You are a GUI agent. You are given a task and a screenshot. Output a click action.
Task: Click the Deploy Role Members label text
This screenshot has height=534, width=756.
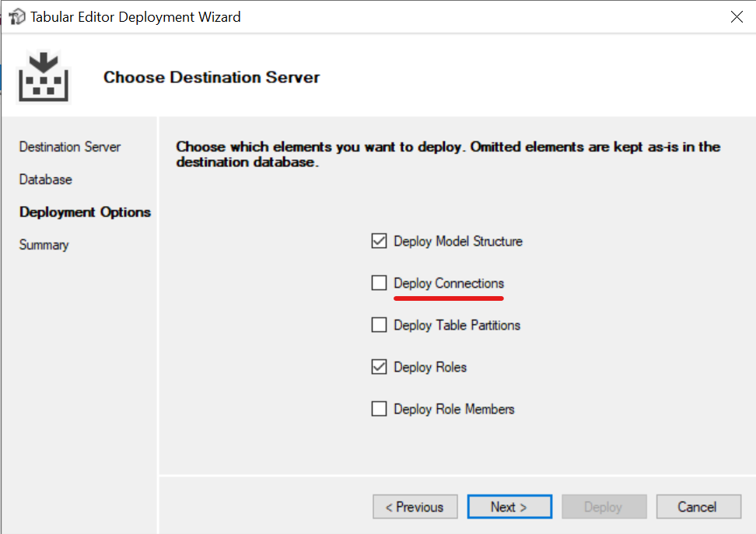456,408
